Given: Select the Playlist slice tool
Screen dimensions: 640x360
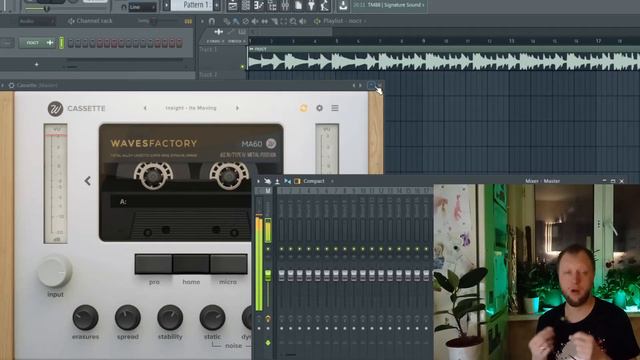Looking at the screenshot, I should point(274,21).
